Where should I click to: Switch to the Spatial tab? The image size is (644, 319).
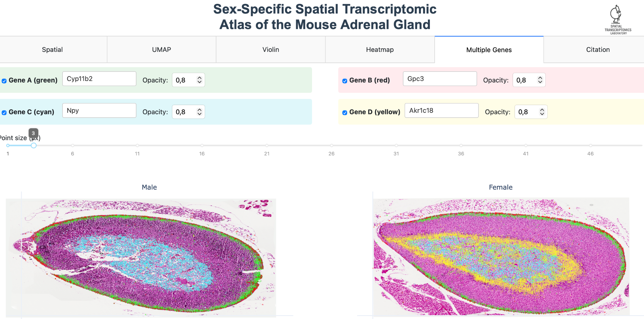(52, 49)
